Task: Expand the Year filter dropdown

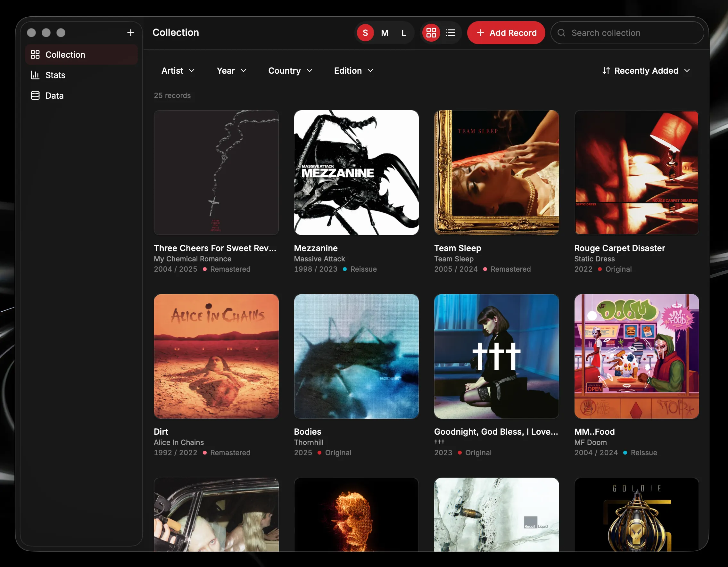Action: (232, 71)
